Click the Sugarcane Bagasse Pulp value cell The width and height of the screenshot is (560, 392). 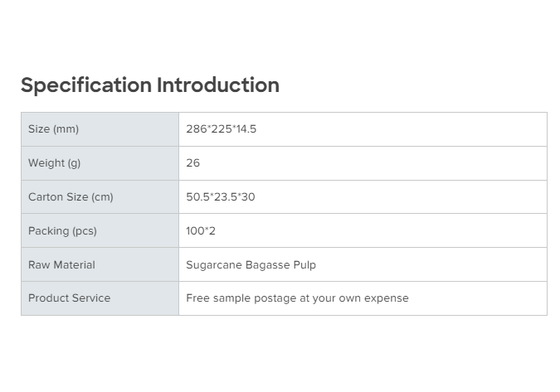pyautogui.click(x=251, y=265)
